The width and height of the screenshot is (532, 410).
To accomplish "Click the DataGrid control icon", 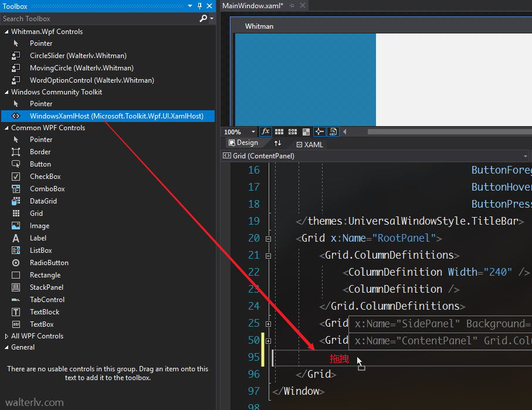I will click(x=16, y=201).
